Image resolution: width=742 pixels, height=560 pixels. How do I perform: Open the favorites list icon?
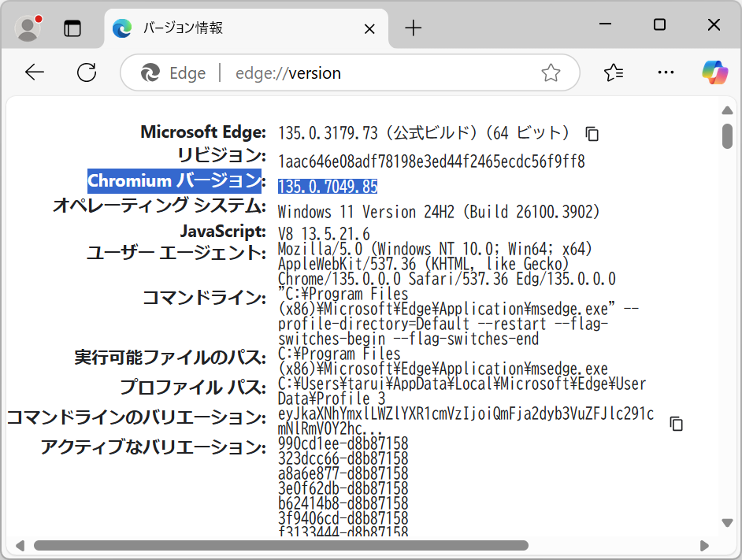tap(614, 72)
